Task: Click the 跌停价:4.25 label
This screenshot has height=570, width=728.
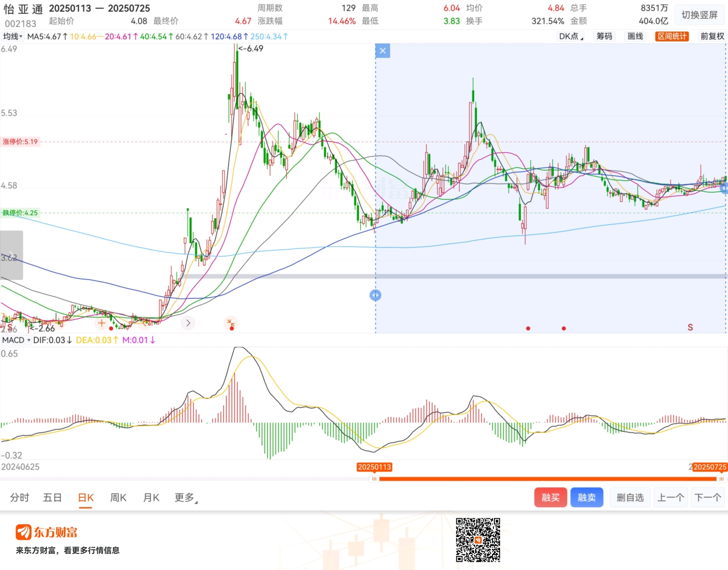Action: 20,213
